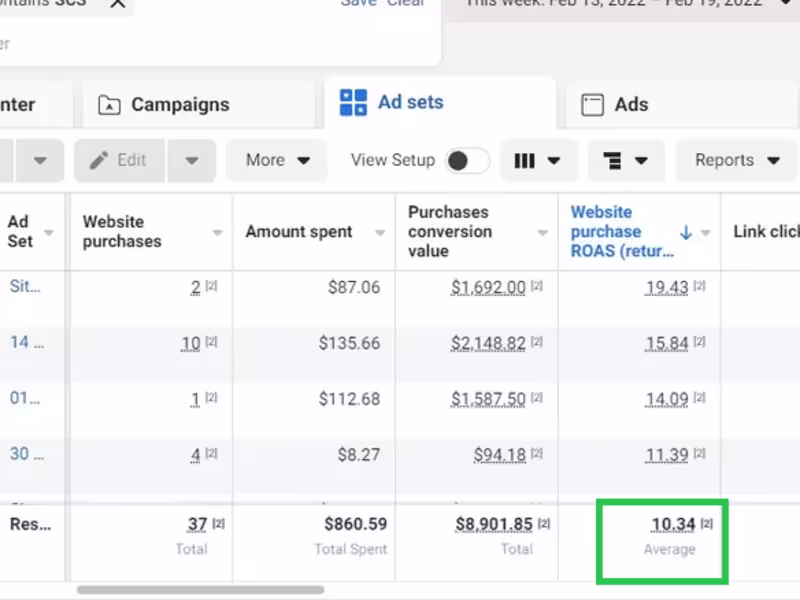Screen dimensions: 800x600
Task: Remove the filter with the X icon
Action: 118,3
